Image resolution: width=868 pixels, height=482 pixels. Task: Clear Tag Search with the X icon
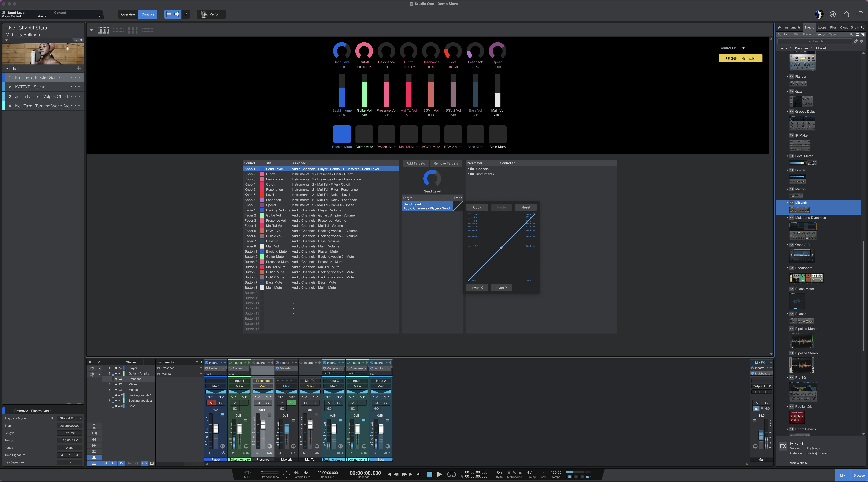coord(861,41)
